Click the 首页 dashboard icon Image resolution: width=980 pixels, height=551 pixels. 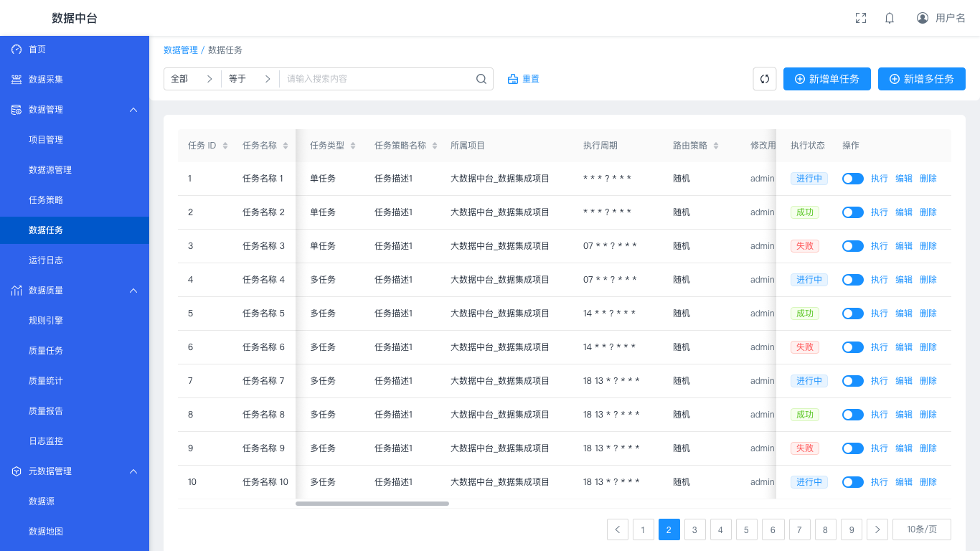[x=17, y=50]
